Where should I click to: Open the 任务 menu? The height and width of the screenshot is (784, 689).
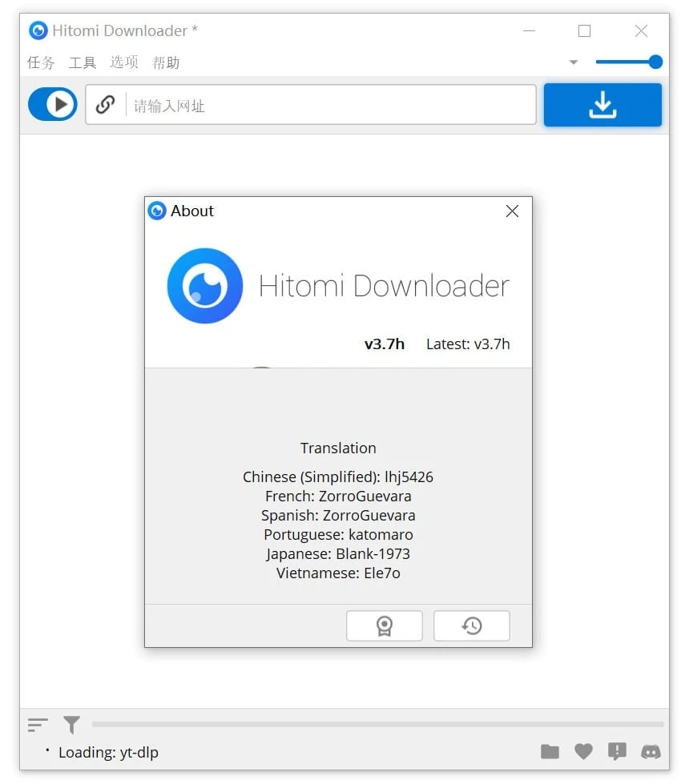coord(40,62)
